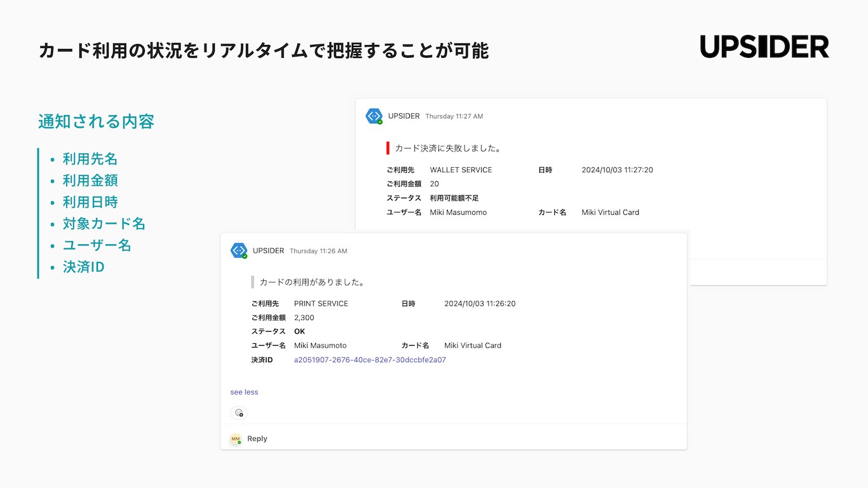Click the UPSIDER bot avatar on the 11:26 AM message

pos(238,251)
